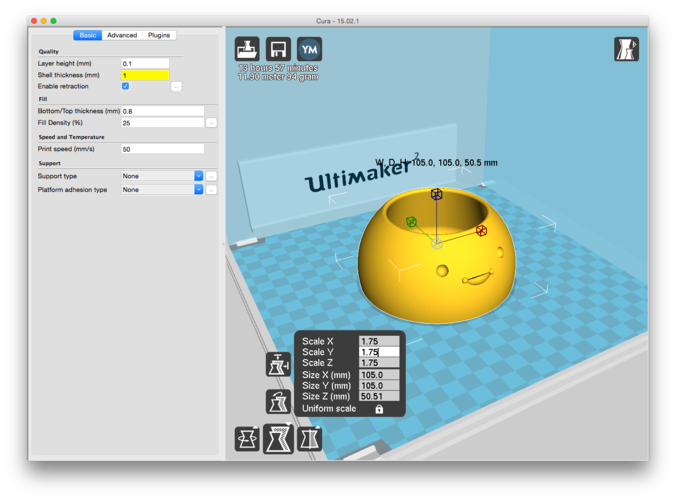
Task: Click the red X-axis scale handle
Action: tap(481, 231)
